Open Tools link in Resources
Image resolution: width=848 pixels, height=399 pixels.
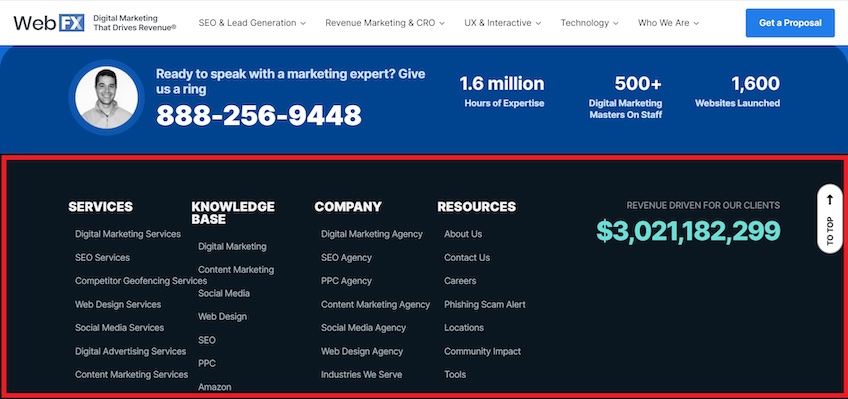[455, 375]
